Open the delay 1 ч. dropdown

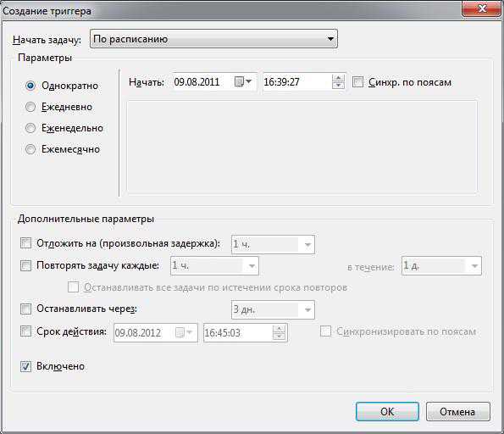(x=273, y=244)
